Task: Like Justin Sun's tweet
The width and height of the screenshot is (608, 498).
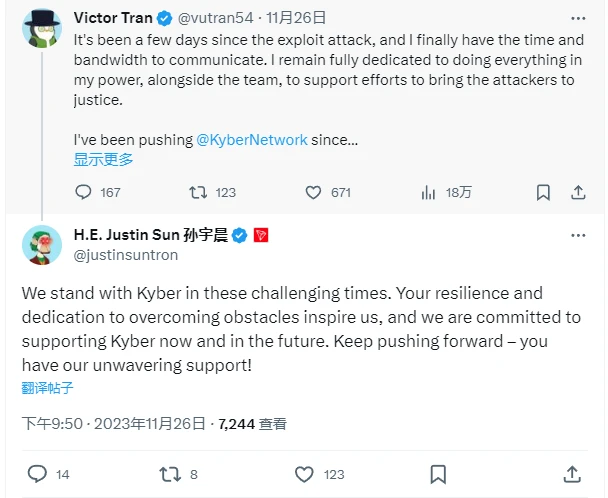Action: tap(304, 474)
